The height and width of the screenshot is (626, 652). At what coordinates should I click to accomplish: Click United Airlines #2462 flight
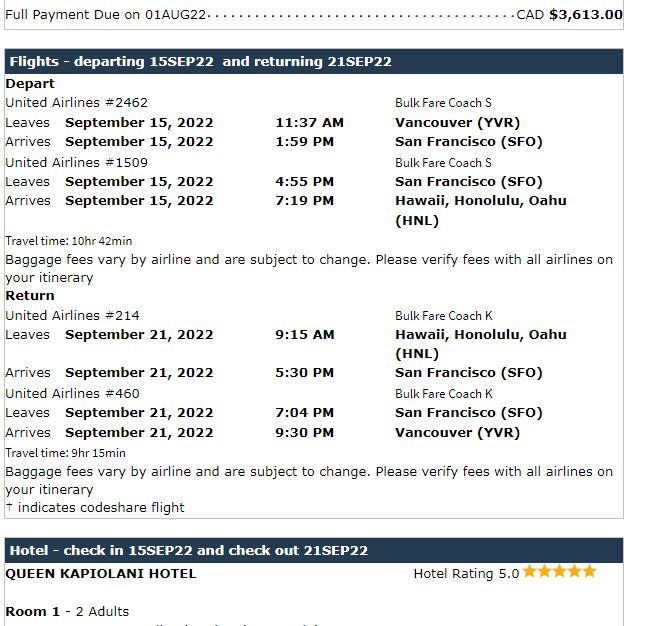[77, 103]
